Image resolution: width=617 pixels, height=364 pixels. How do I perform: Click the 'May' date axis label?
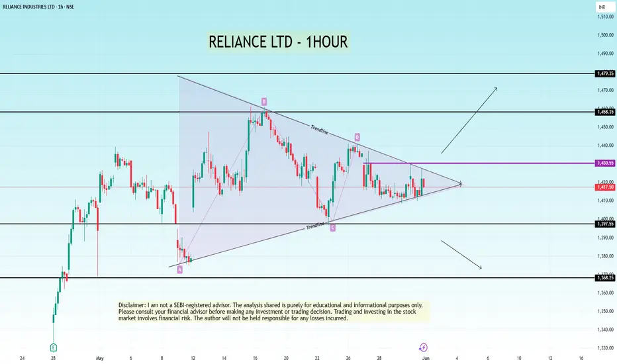click(x=99, y=359)
